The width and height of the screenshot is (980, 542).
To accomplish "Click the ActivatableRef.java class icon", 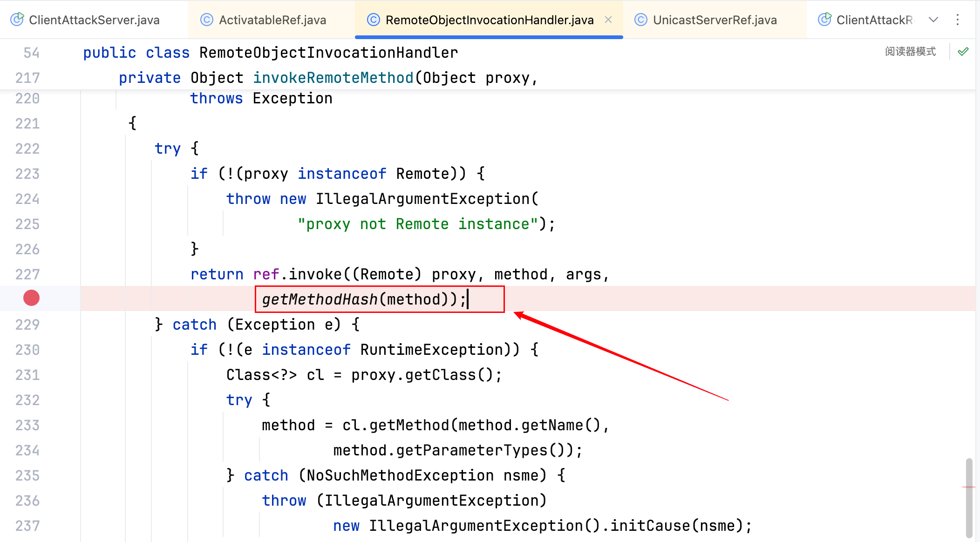I will pos(206,20).
